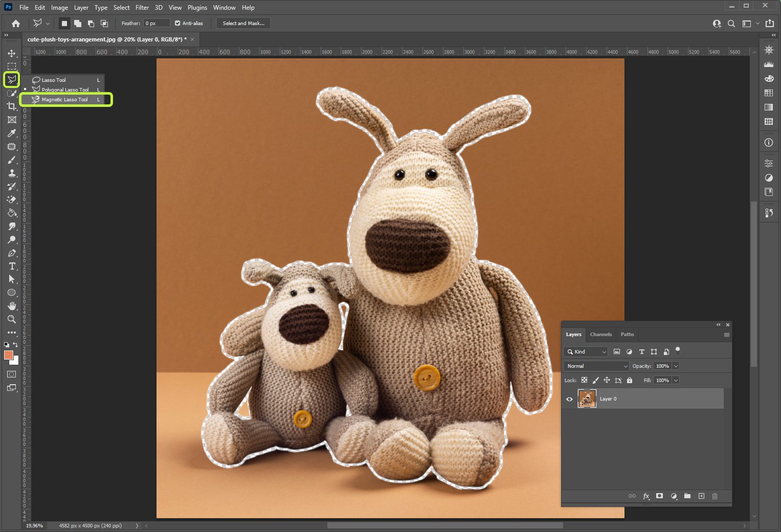The image size is (781, 532).
Task: Select the Brush tool
Action: (x=12, y=160)
